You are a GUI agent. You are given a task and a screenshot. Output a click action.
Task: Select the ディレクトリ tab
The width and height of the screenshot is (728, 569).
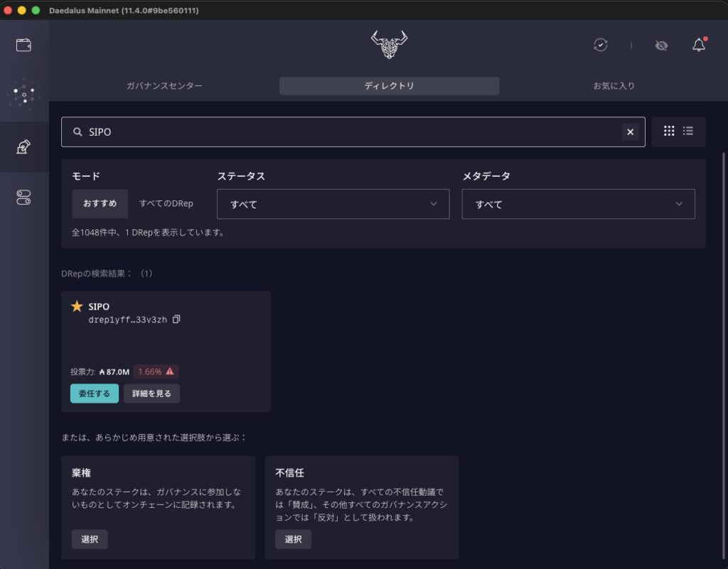click(x=389, y=86)
